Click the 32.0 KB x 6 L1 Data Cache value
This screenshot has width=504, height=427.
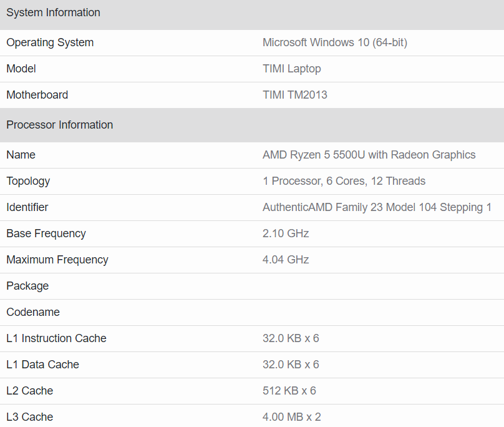(290, 365)
